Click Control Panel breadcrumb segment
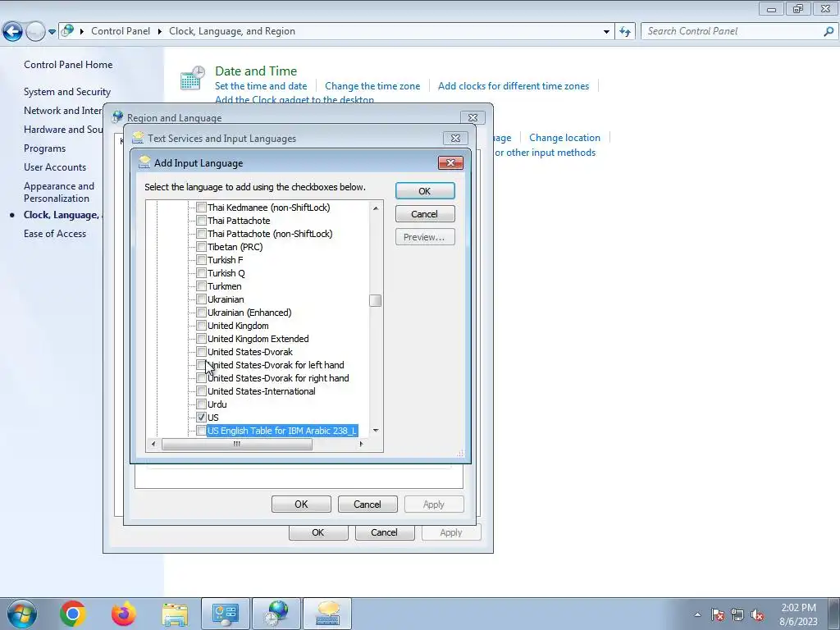The height and width of the screenshot is (630, 840). (121, 31)
